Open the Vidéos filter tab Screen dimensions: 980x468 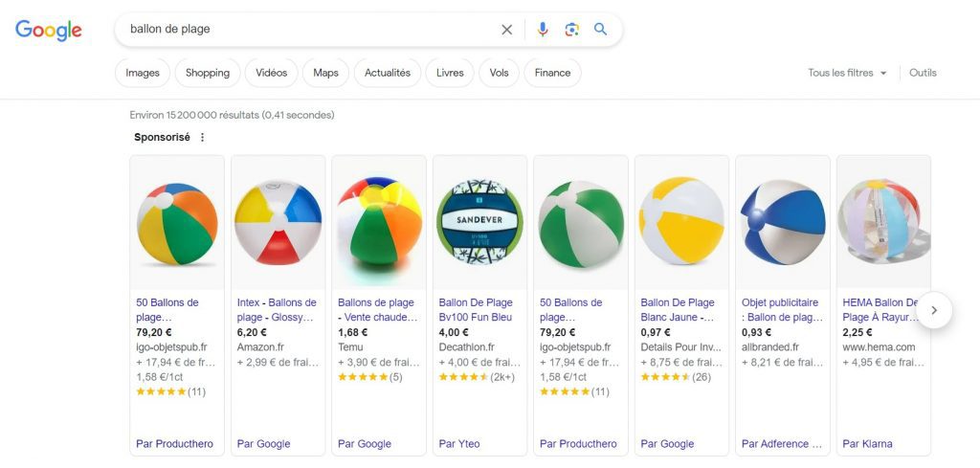tap(271, 73)
